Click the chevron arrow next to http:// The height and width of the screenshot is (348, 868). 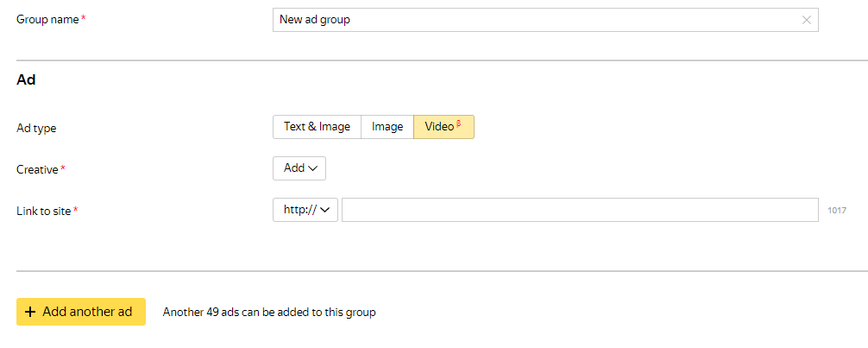pyautogui.click(x=327, y=210)
